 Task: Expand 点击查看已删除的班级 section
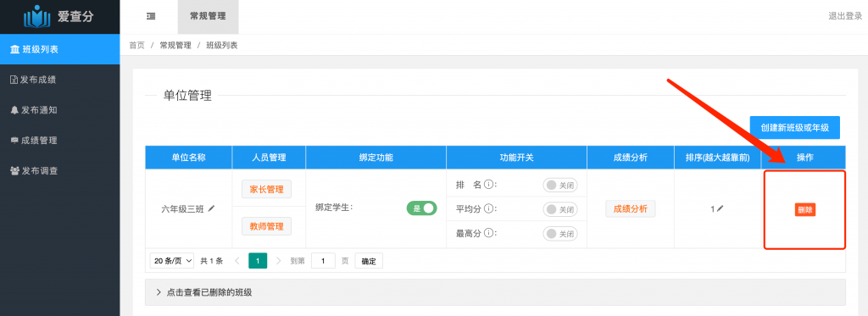(x=495, y=292)
